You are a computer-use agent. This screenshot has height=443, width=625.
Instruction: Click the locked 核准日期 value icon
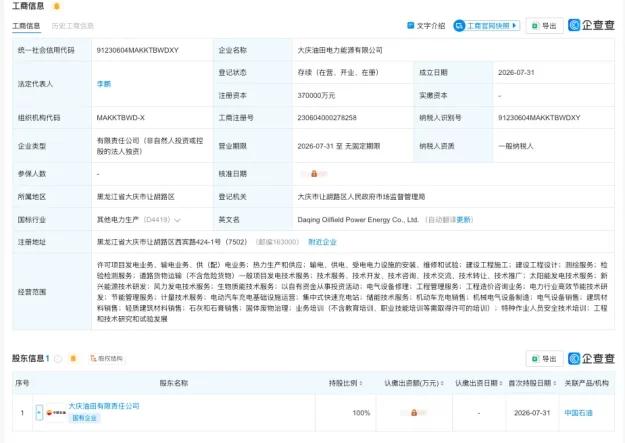click(x=314, y=173)
